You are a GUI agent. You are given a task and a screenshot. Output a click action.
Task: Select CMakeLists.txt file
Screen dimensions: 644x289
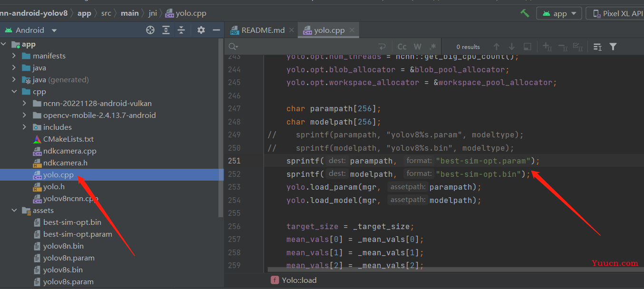pyautogui.click(x=68, y=139)
